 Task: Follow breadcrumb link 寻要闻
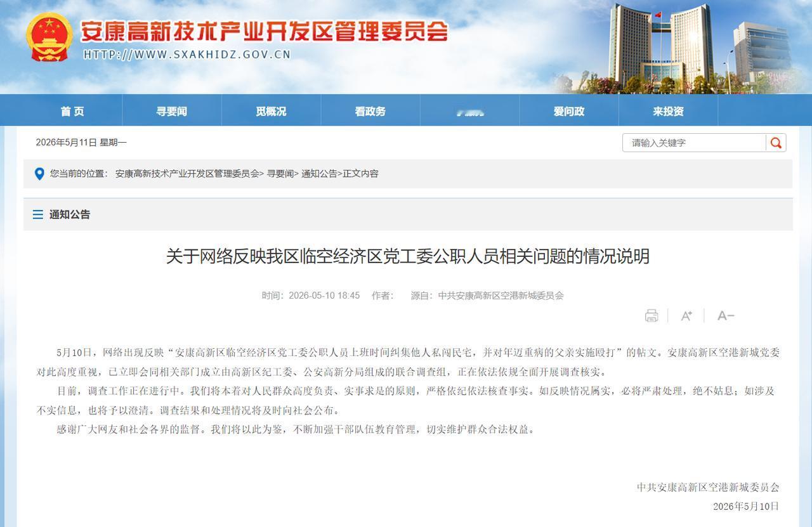pyautogui.click(x=280, y=174)
